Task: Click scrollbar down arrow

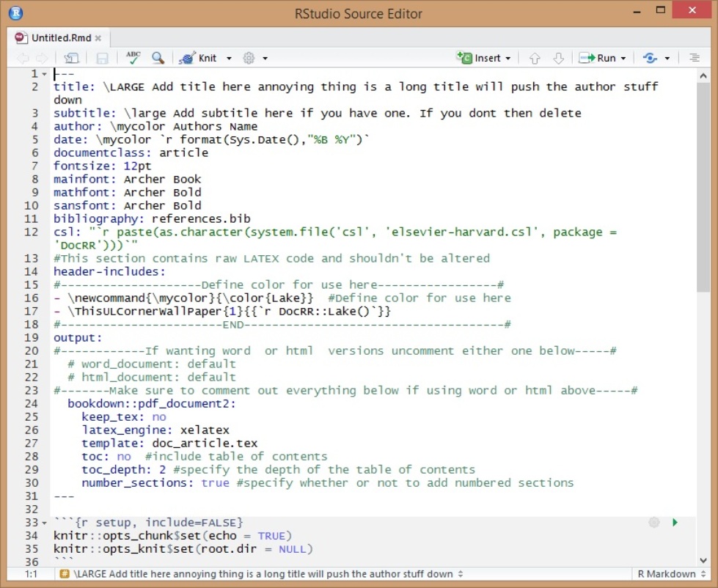Action: [x=703, y=561]
